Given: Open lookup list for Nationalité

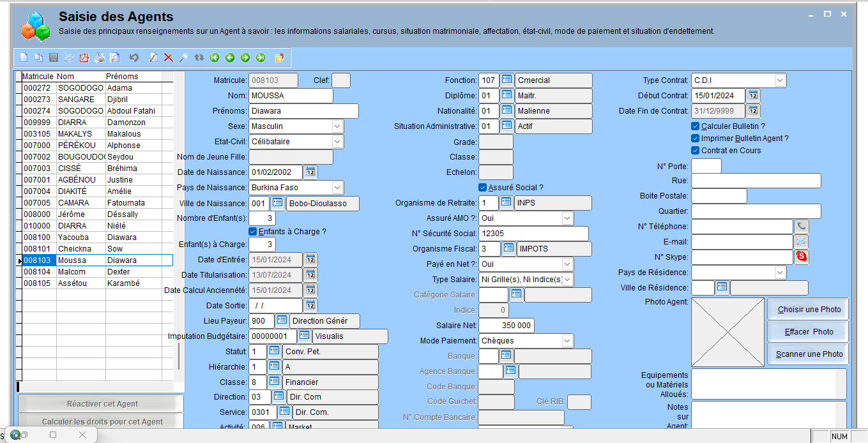Looking at the screenshot, I should point(506,111).
